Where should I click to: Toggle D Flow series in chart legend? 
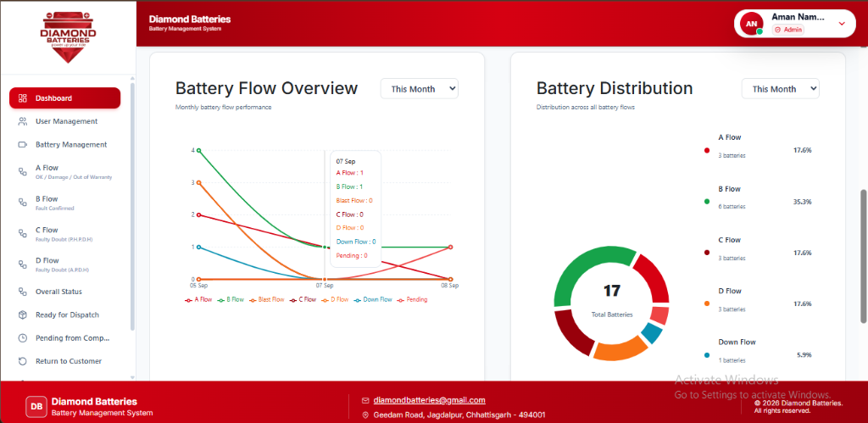[x=334, y=299]
